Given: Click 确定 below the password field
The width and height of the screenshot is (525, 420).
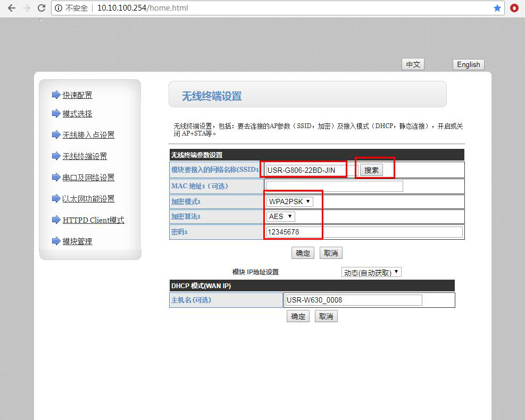Looking at the screenshot, I should pos(303,253).
